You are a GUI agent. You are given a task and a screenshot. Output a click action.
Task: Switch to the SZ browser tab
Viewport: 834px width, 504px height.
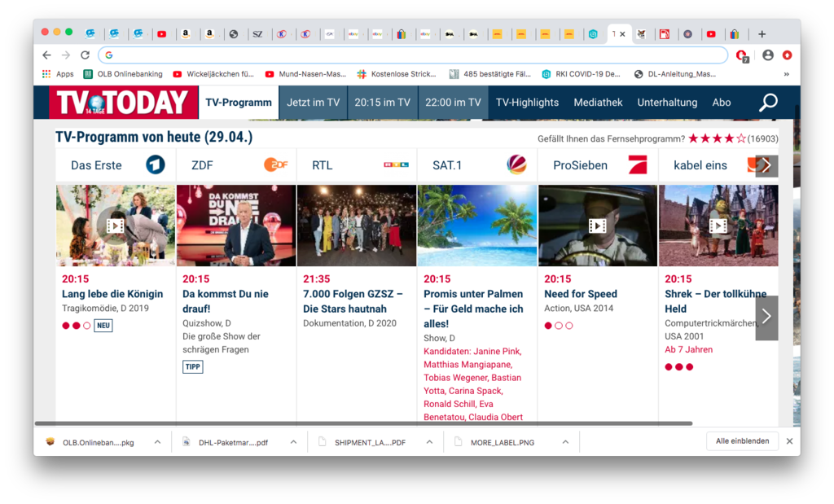(257, 34)
